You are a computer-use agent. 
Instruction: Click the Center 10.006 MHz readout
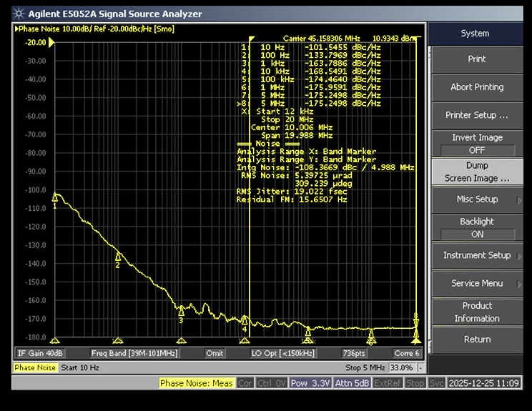pyautogui.click(x=292, y=127)
